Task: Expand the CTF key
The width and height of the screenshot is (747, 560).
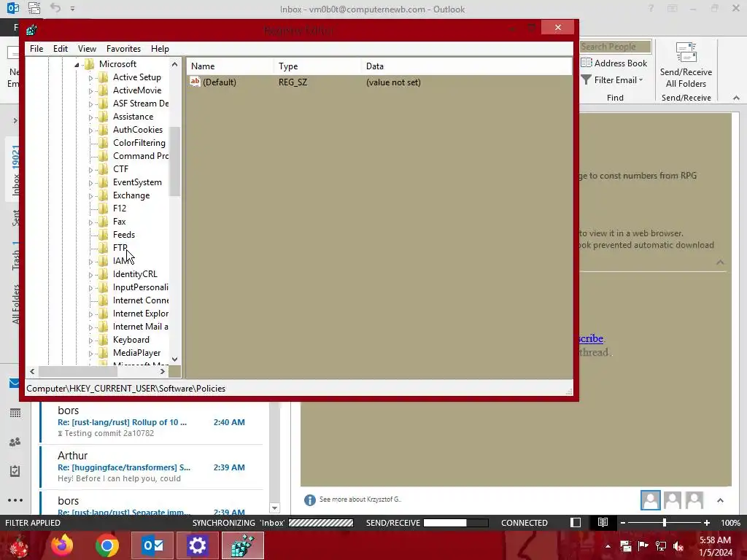Action: click(90, 169)
